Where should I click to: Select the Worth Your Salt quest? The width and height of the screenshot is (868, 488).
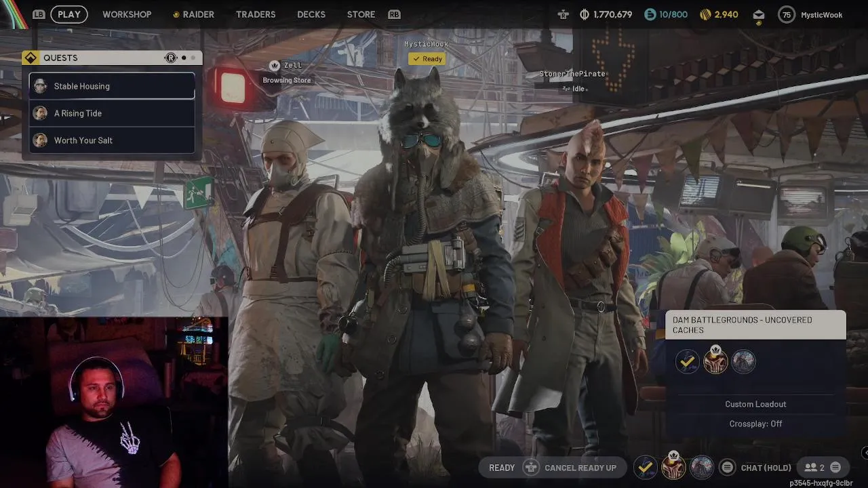[x=112, y=140]
